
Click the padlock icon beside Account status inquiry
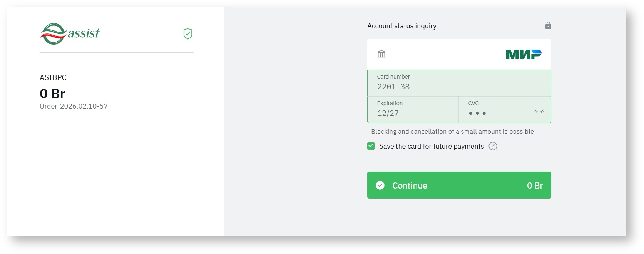pos(548,26)
